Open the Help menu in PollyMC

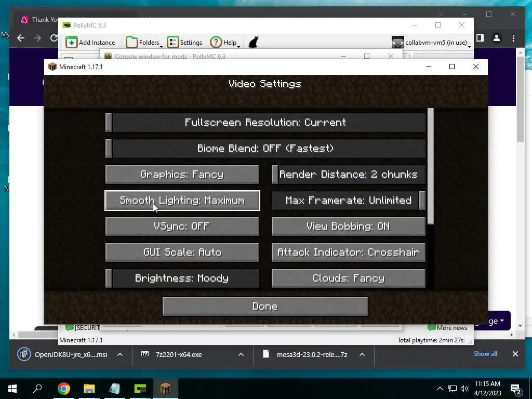(x=225, y=43)
